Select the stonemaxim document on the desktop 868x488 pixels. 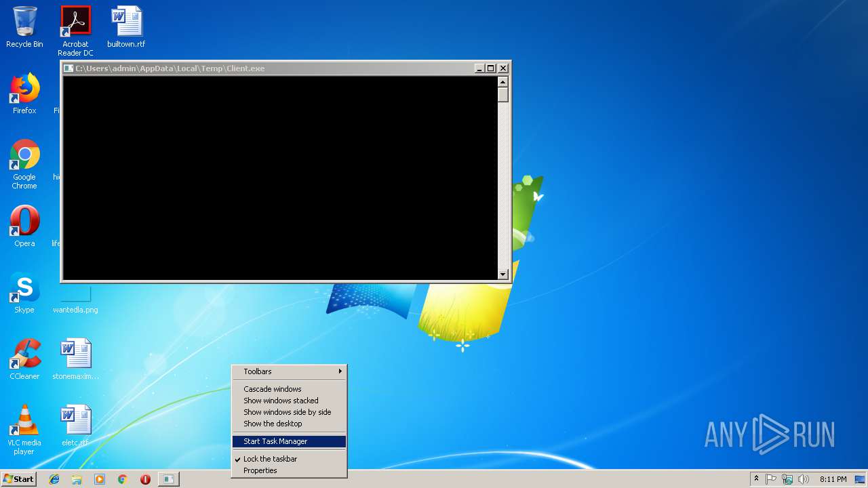coord(75,359)
